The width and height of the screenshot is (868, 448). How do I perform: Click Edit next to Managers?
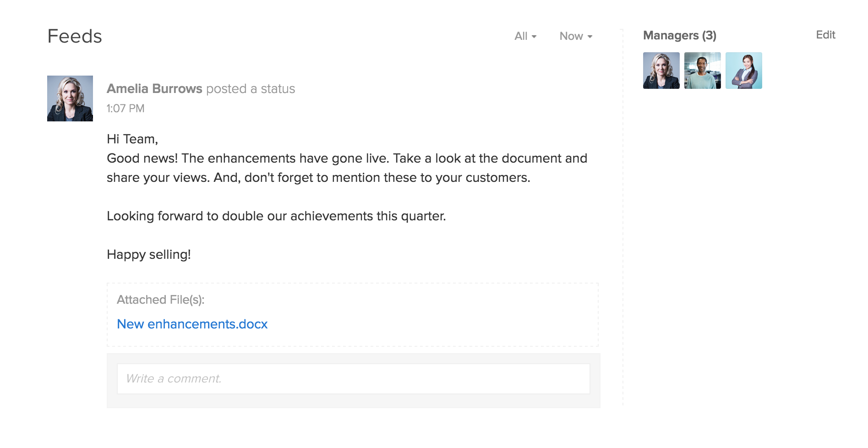(825, 35)
